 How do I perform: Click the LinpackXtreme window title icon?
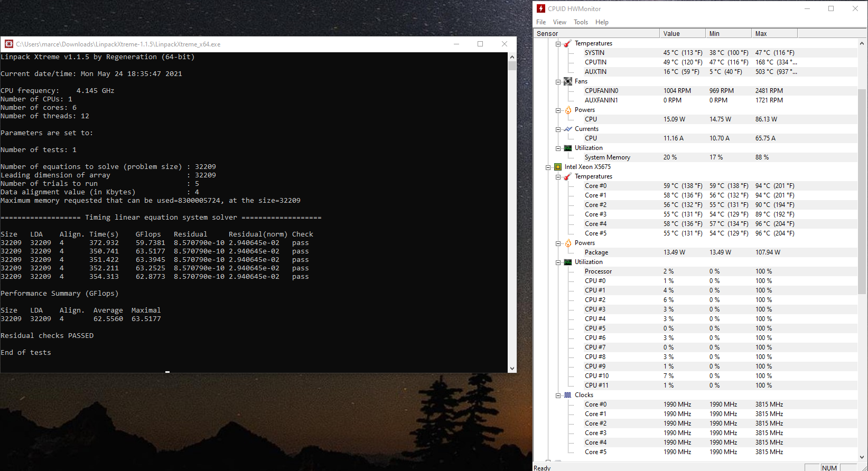tap(9, 44)
